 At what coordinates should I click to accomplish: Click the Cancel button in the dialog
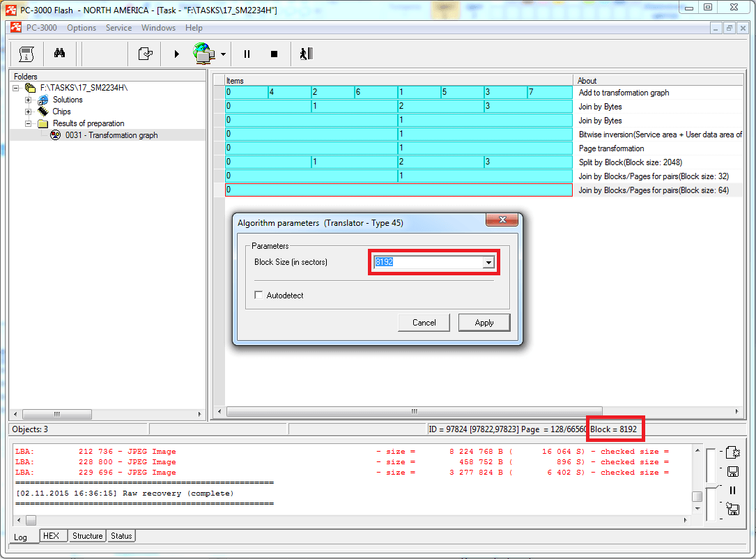(x=424, y=323)
